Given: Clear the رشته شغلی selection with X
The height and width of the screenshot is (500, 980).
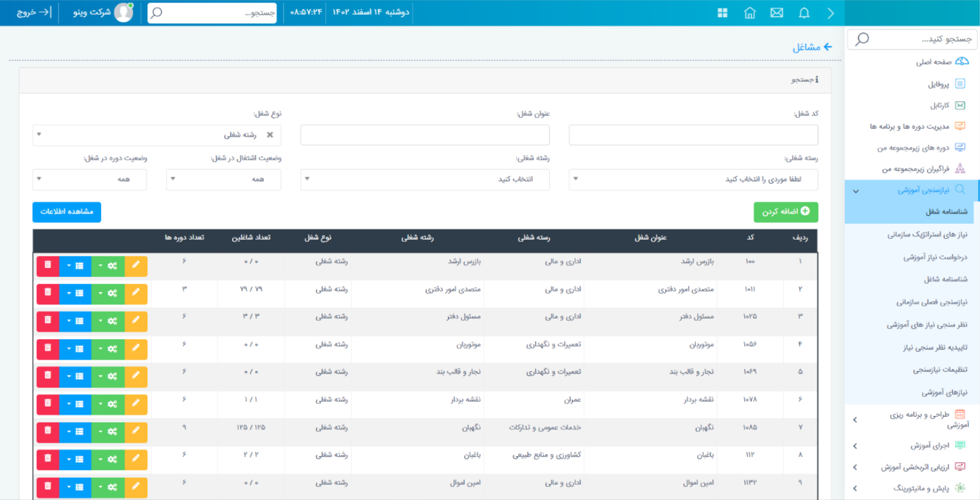Looking at the screenshot, I should [270, 135].
